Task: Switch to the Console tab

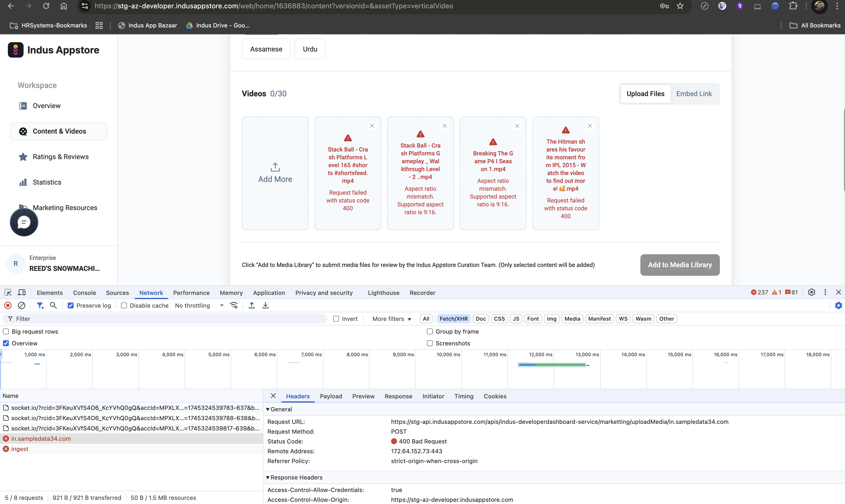Action: 84,293
